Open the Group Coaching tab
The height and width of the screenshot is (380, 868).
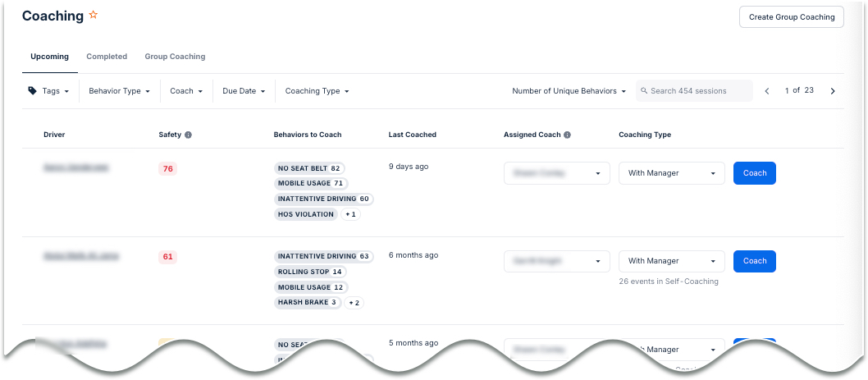pos(175,57)
